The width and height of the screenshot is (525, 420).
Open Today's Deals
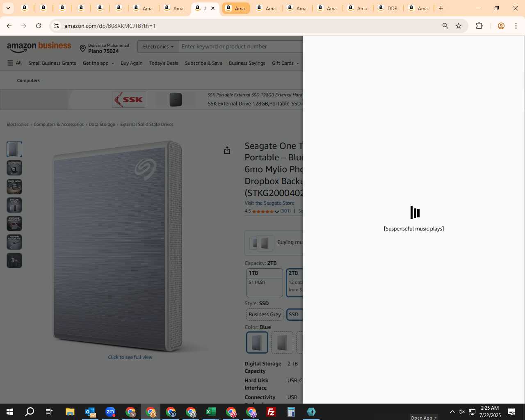[164, 63]
